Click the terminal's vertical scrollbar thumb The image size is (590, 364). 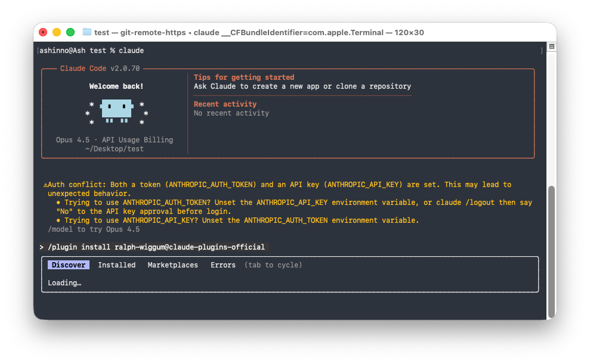tap(551, 250)
